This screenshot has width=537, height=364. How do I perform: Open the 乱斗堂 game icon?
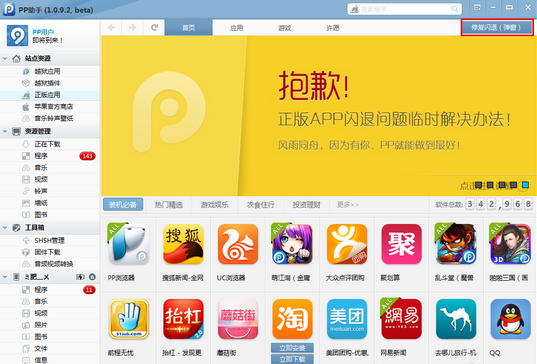click(x=456, y=244)
